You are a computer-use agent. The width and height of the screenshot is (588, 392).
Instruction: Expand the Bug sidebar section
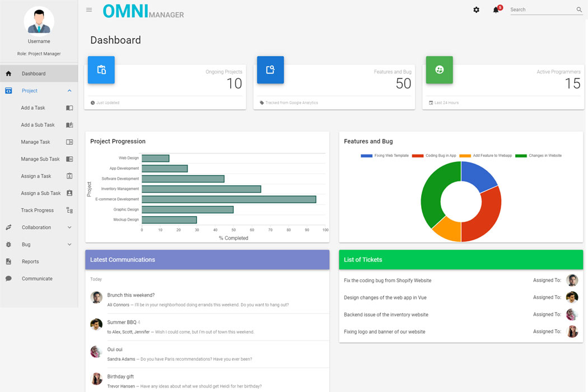pos(69,245)
